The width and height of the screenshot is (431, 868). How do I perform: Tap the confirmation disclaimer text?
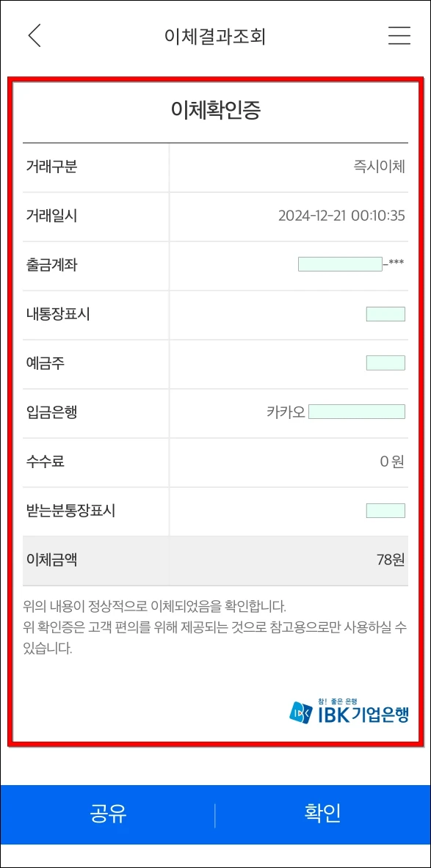tap(215, 624)
